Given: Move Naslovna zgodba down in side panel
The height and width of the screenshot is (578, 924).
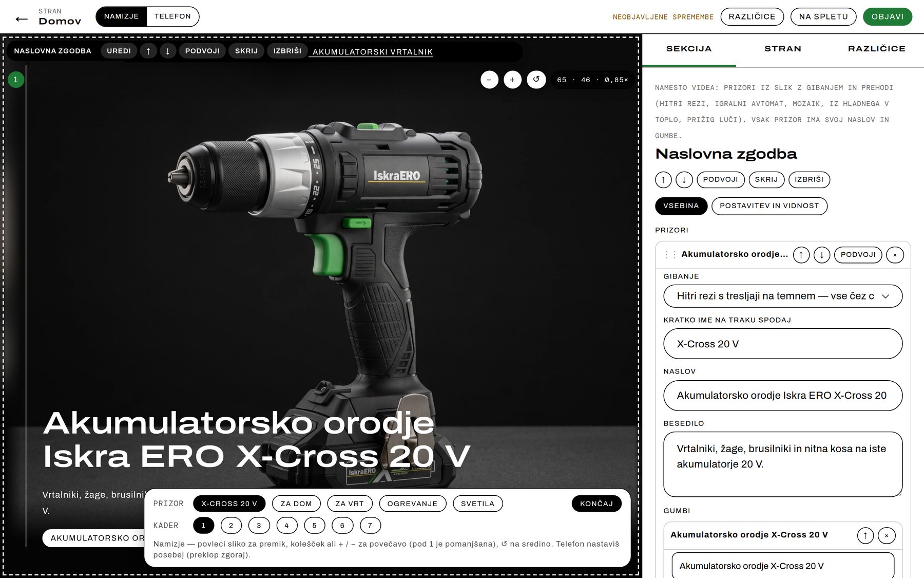Looking at the screenshot, I should tap(684, 180).
